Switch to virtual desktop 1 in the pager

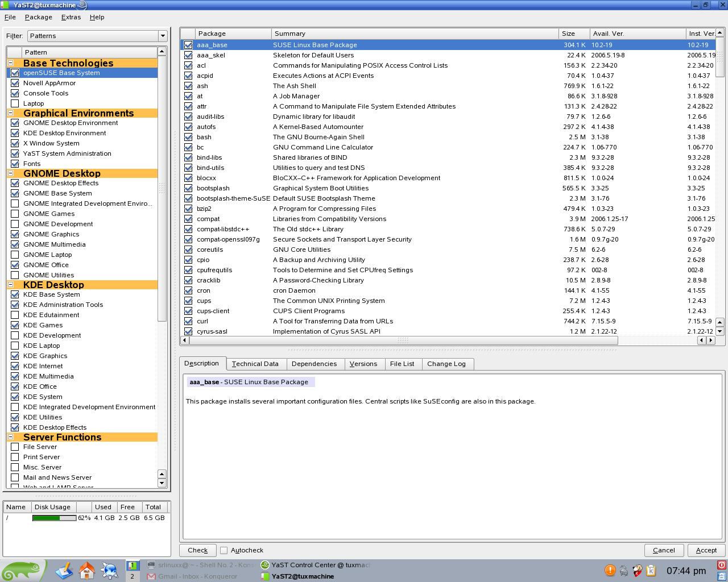[x=133, y=565]
